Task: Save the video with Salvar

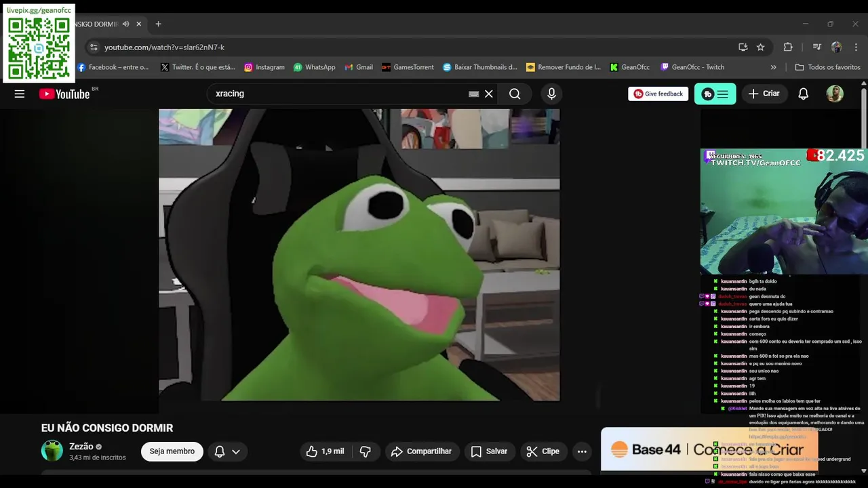Action: coord(489,451)
